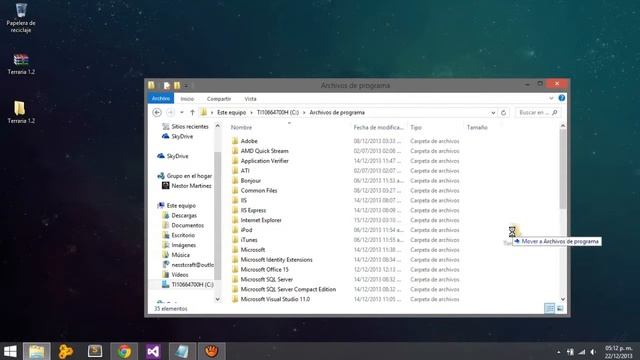Select Sitios recientes in navigation pane
The image size is (640, 360).
[185, 127]
